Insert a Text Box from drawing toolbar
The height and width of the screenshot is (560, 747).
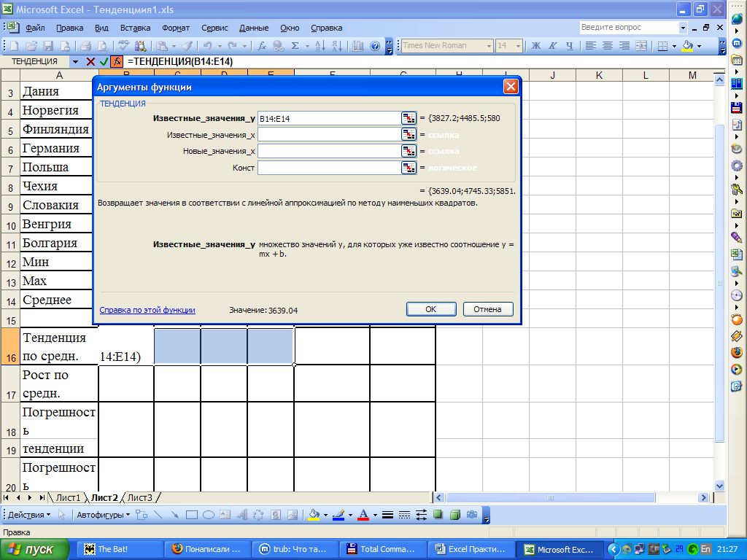pyautogui.click(x=225, y=515)
